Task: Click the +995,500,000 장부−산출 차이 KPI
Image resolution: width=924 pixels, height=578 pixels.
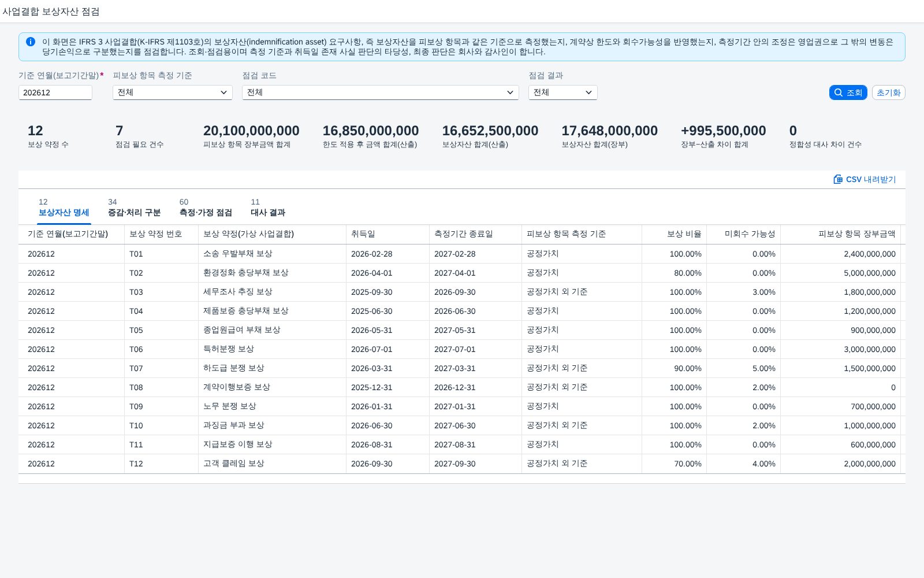Action: point(724,136)
